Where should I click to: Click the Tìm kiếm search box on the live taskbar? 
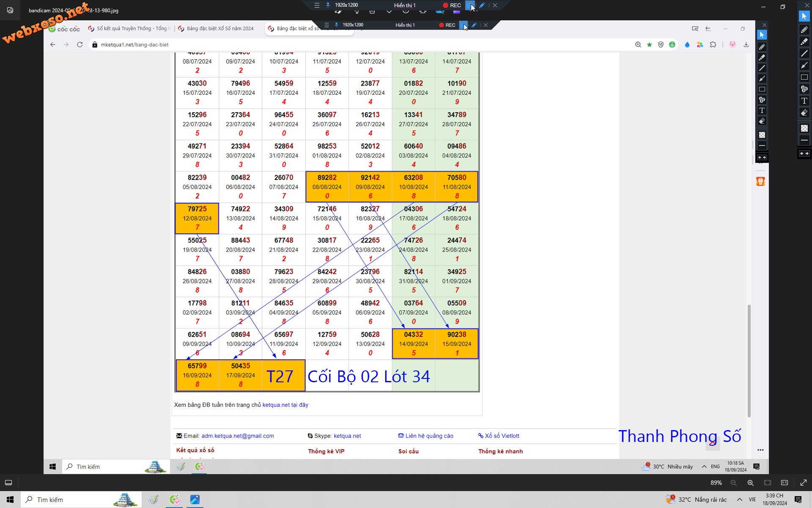click(x=81, y=500)
